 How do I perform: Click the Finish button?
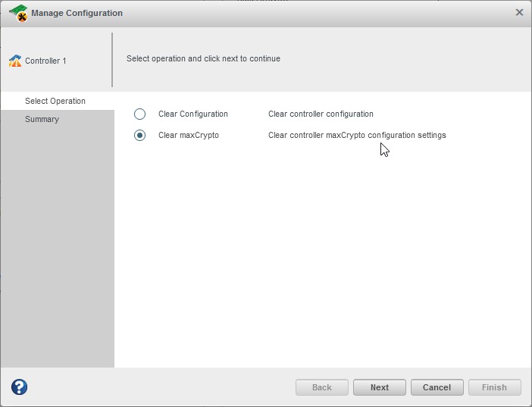(494, 387)
